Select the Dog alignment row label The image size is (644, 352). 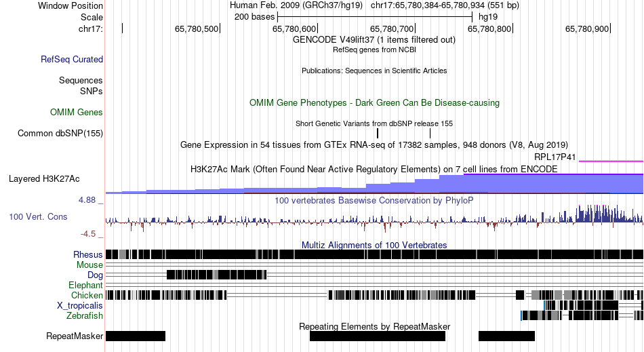[95, 275]
